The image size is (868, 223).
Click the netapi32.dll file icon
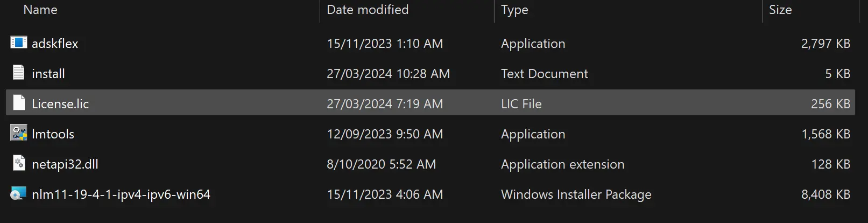click(x=19, y=163)
